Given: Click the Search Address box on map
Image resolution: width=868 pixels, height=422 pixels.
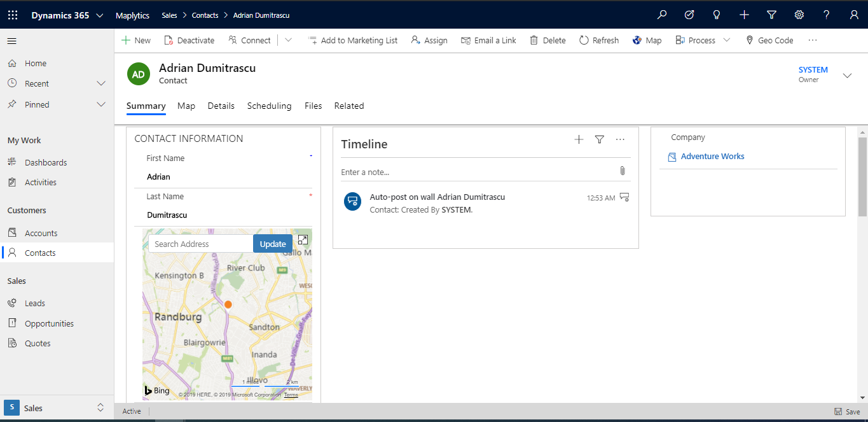Looking at the screenshot, I should [x=201, y=244].
